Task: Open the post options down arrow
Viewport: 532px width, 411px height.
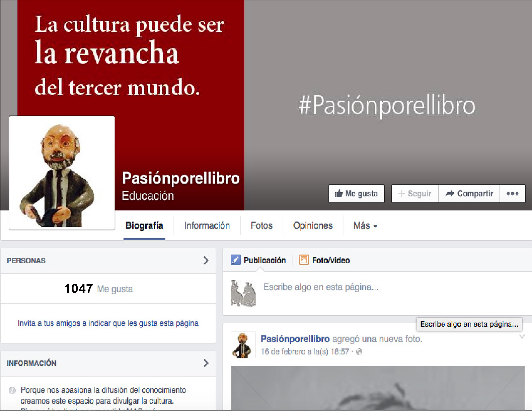Action: (522, 336)
